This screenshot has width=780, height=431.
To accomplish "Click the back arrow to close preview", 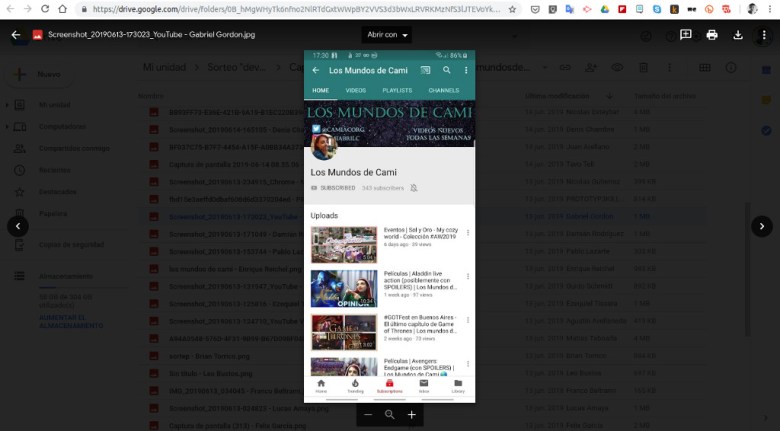I will click(16, 35).
